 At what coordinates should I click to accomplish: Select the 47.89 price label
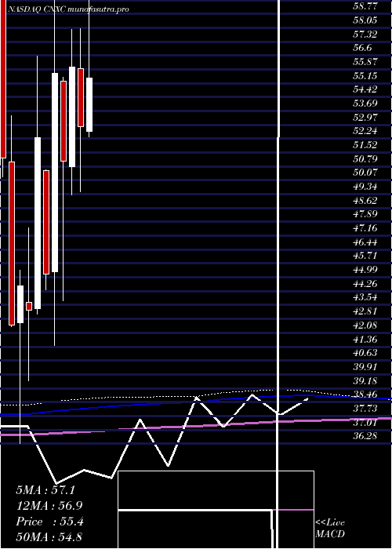tap(365, 214)
